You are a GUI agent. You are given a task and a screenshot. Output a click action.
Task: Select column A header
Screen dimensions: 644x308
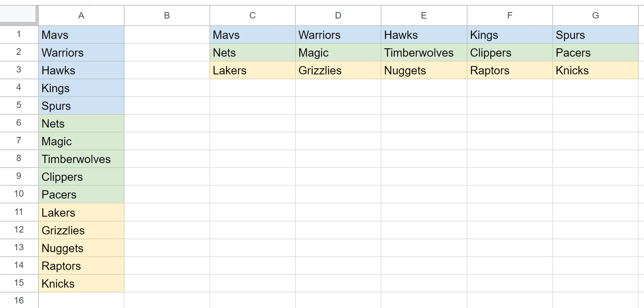(x=81, y=15)
